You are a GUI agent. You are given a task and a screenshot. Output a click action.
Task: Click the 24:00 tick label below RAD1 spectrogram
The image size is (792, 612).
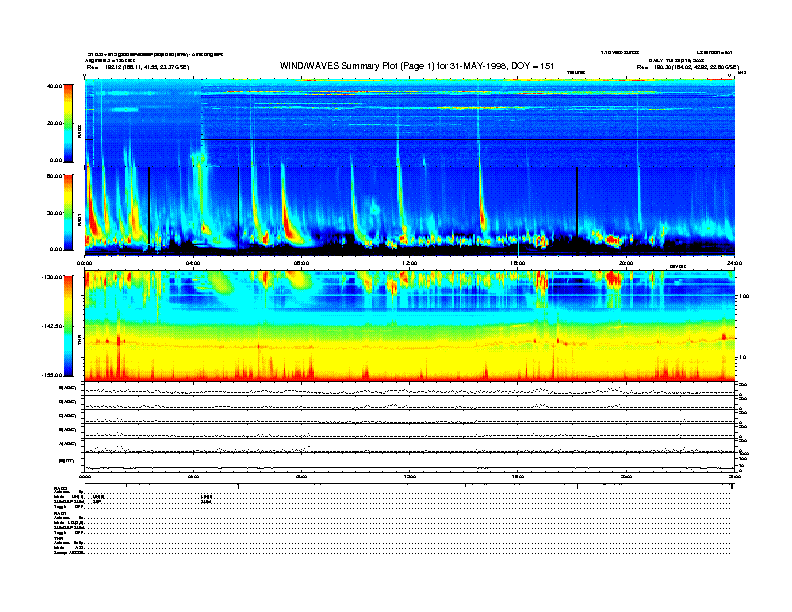[734, 263]
